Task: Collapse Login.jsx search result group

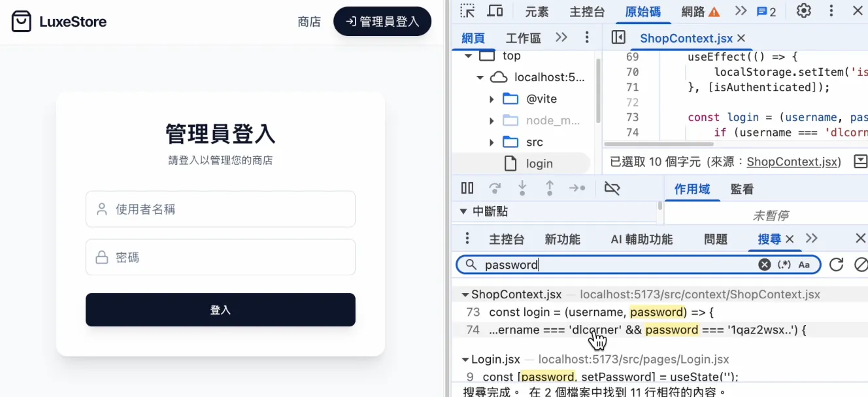Action: tap(465, 360)
